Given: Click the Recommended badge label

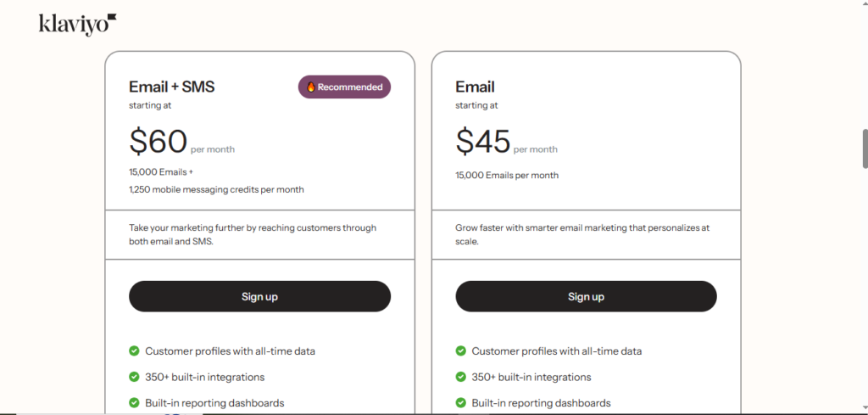Looking at the screenshot, I should (350, 87).
